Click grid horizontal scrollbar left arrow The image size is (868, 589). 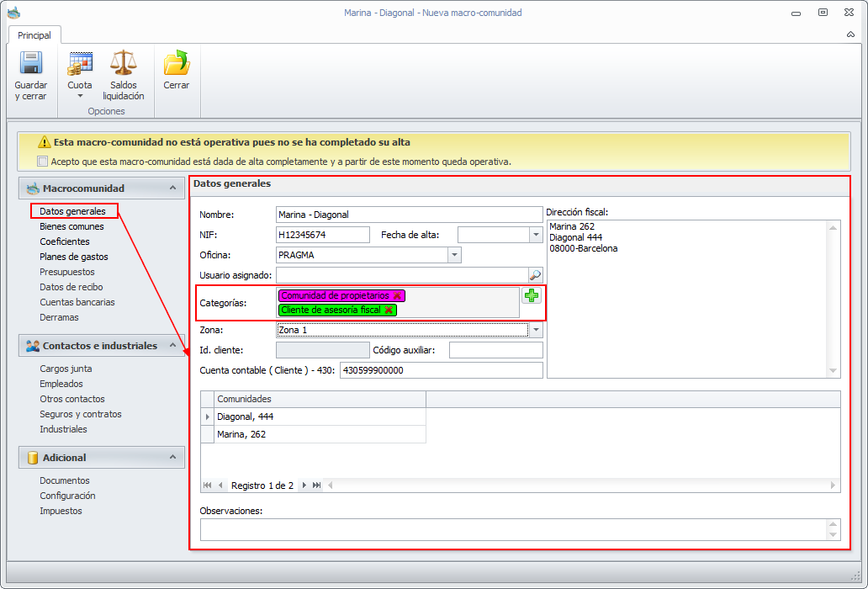331,486
